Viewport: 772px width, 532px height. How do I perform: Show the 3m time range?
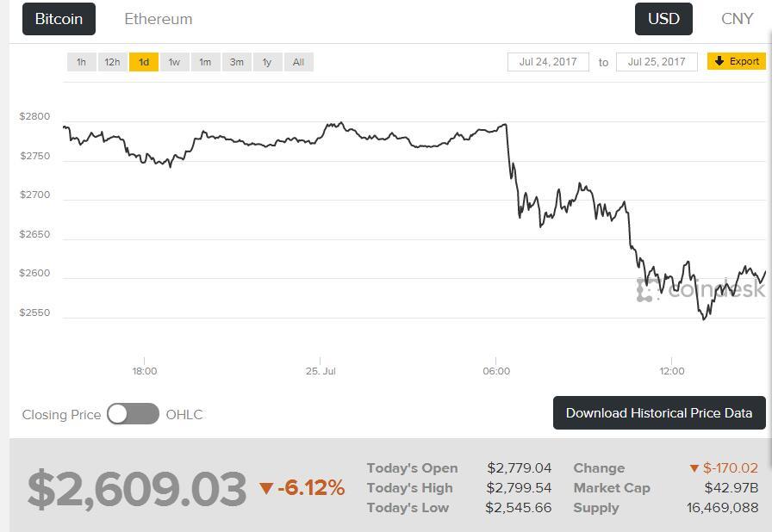pos(236,62)
